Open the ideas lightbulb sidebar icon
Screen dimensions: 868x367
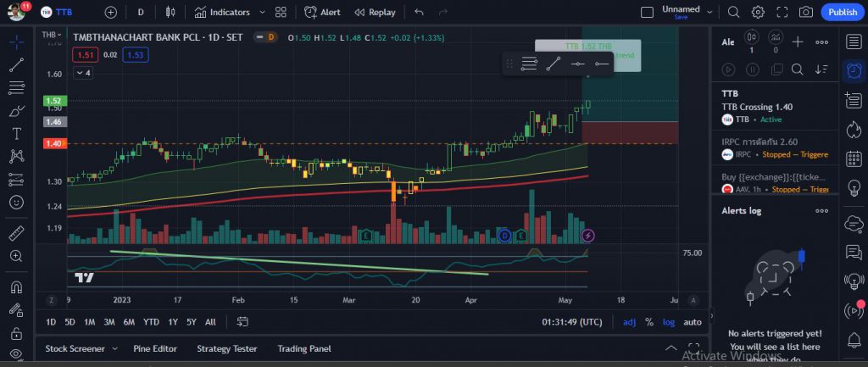(x=854, y=187)
